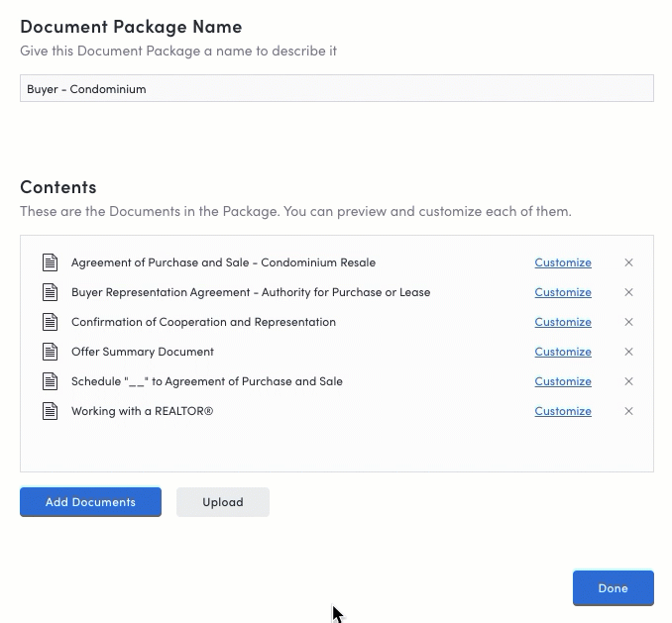Click document icon next to Offer Summary Document
Screen dimensions: 672x623
click(x=50, y=352)
